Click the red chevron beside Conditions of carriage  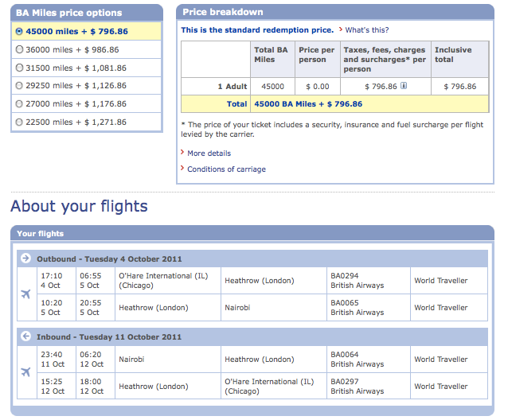click(x=182, y=169)
